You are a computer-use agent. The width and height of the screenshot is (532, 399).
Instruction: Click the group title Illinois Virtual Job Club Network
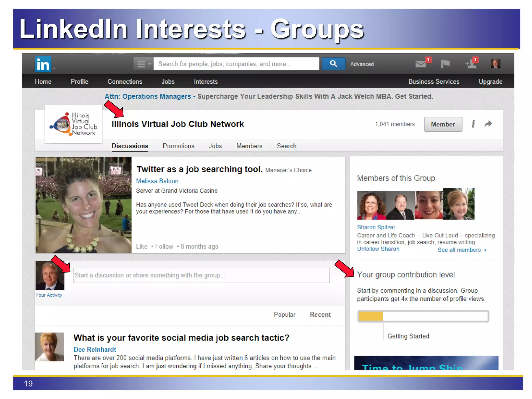click(178, 124)
